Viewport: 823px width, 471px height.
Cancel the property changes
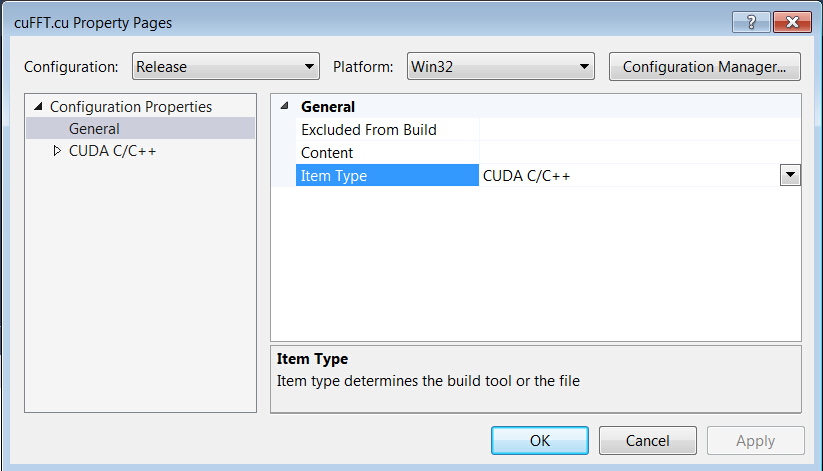coord(648,441)
